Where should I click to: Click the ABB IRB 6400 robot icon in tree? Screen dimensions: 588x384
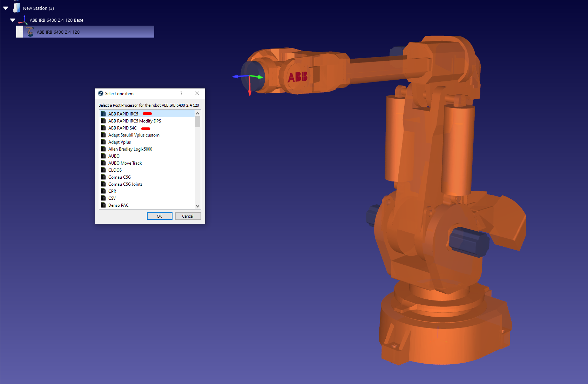click(x=30, y=32)
